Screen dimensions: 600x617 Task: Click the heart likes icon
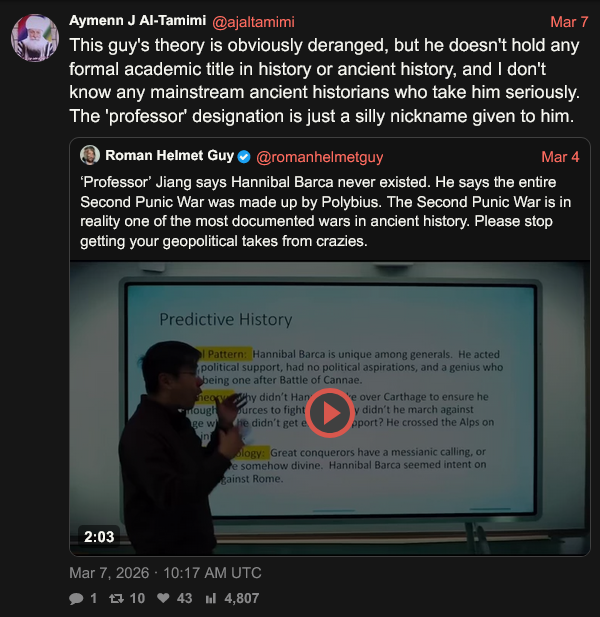click(163, 598)
